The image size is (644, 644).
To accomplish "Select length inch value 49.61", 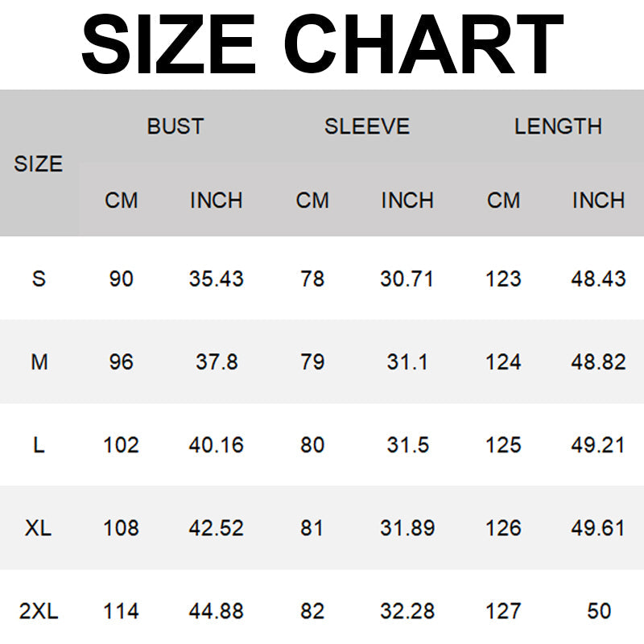I will [598, 528].
